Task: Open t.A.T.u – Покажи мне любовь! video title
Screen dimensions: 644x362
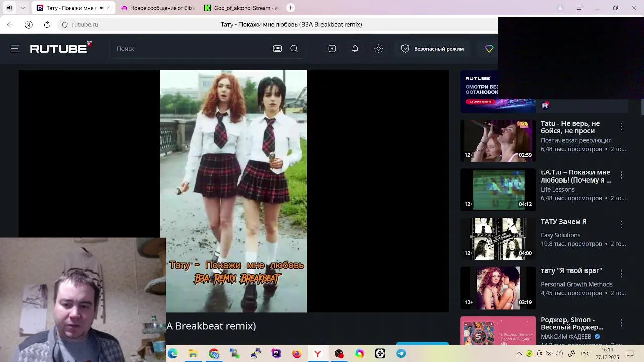Action: click(576, 176)
